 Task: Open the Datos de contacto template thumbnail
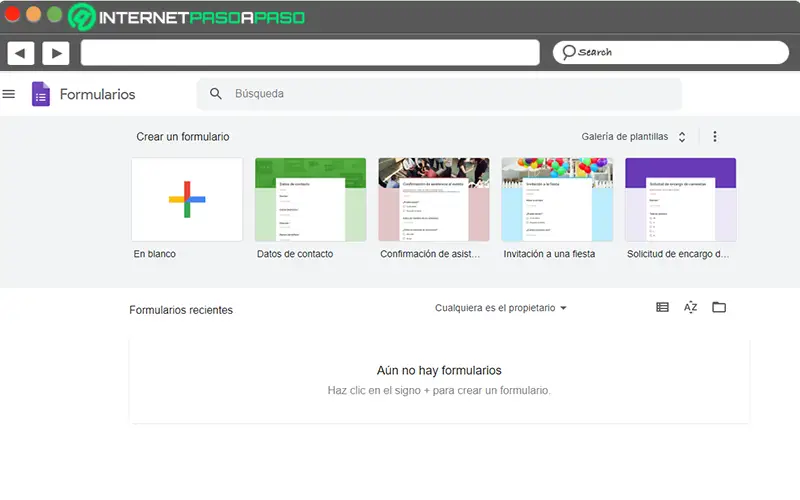311,199
